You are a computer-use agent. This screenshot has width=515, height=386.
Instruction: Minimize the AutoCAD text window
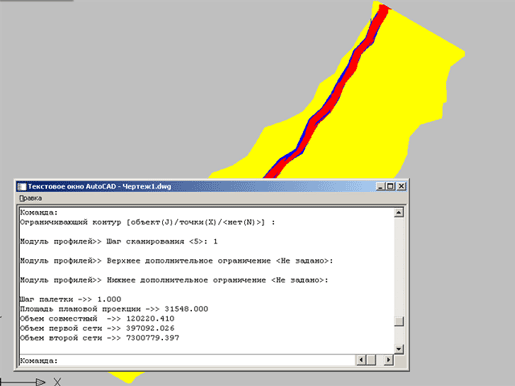(380, 186)
